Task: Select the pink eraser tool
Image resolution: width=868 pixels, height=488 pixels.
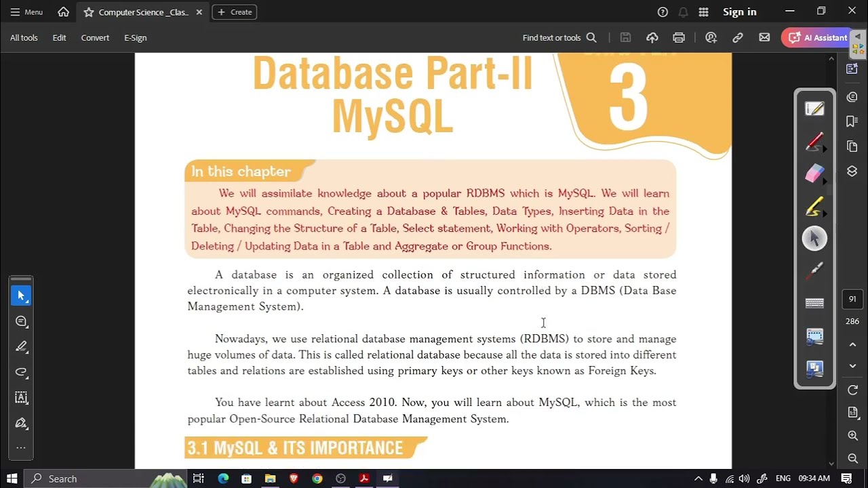Action: [x=814, y=174]
